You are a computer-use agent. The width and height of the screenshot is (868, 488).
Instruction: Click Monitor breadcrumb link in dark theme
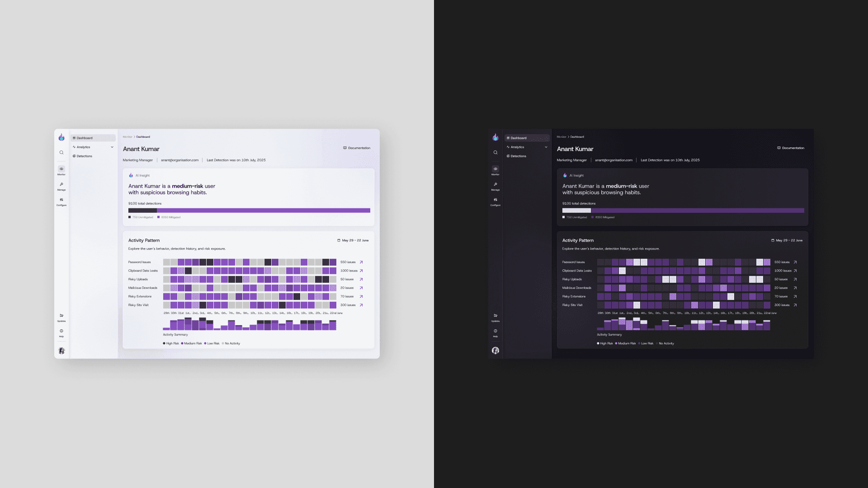pyautogui.click(x=561, y=137)
